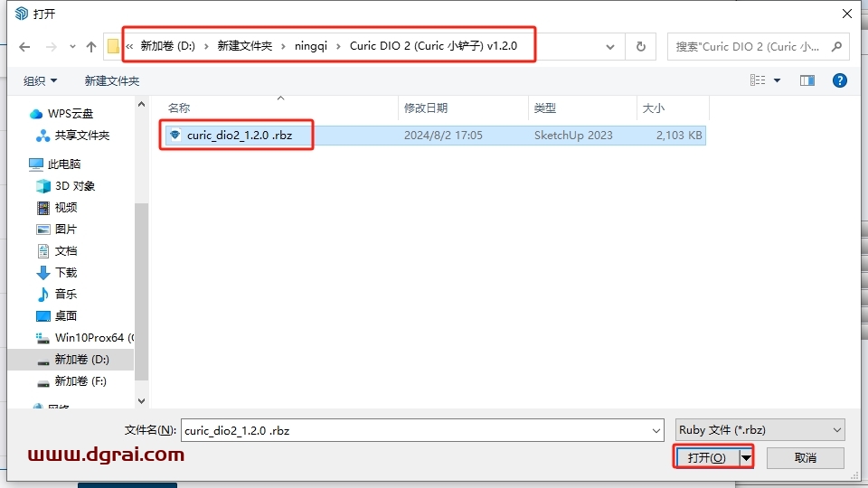Expand the 文件名 dropdown arrow
The height and width of the screenshot is (488, 868).
click(x=656, y=430)
